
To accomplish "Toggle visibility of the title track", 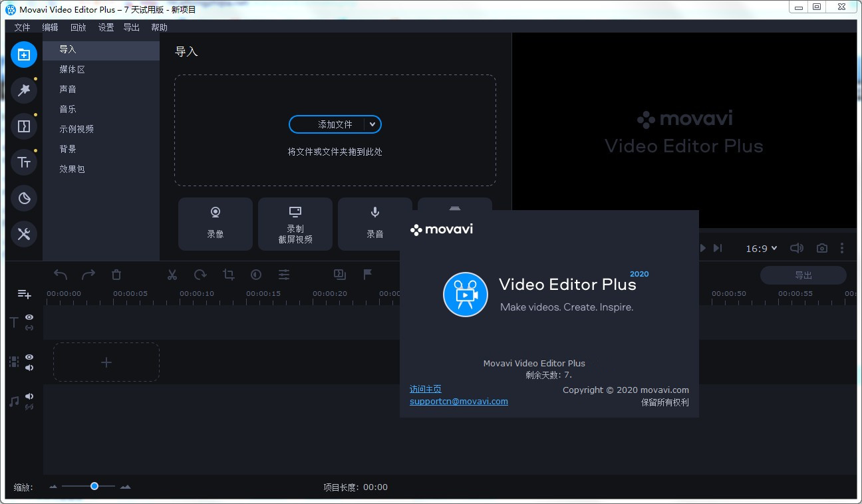I will click(29, 317).
